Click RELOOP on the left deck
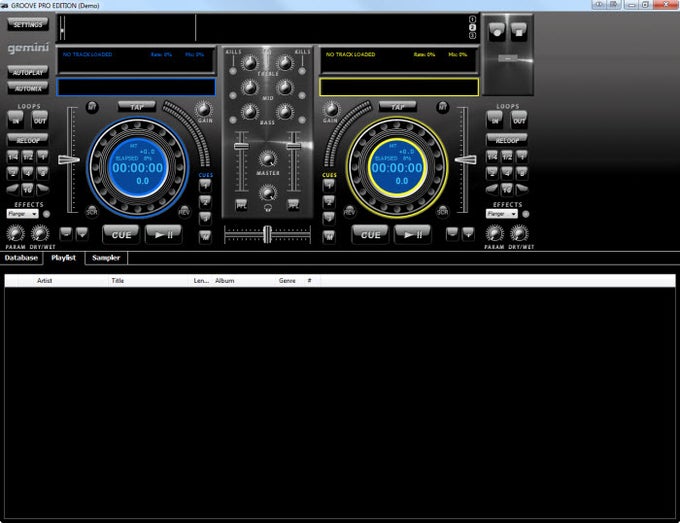The height and width of the screenshot is (523, 680). [x=28, y=140]
